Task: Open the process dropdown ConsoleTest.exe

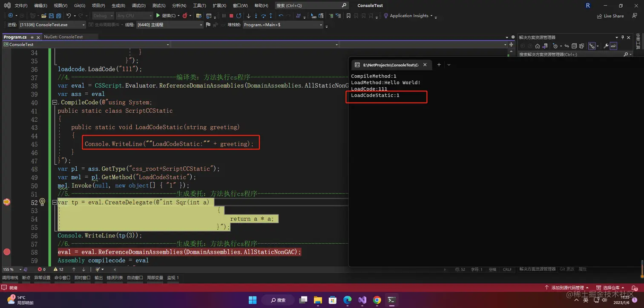Action: coord(52,25)
